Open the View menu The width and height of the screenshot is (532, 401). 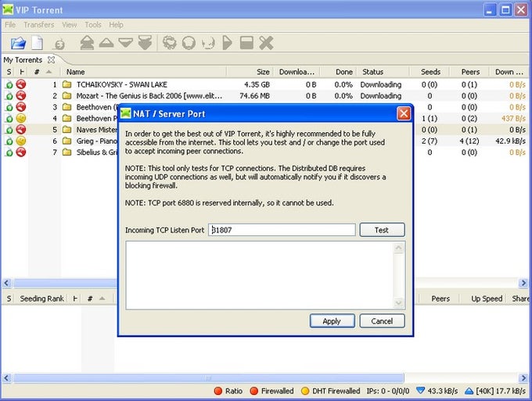[x=69, y=25]
